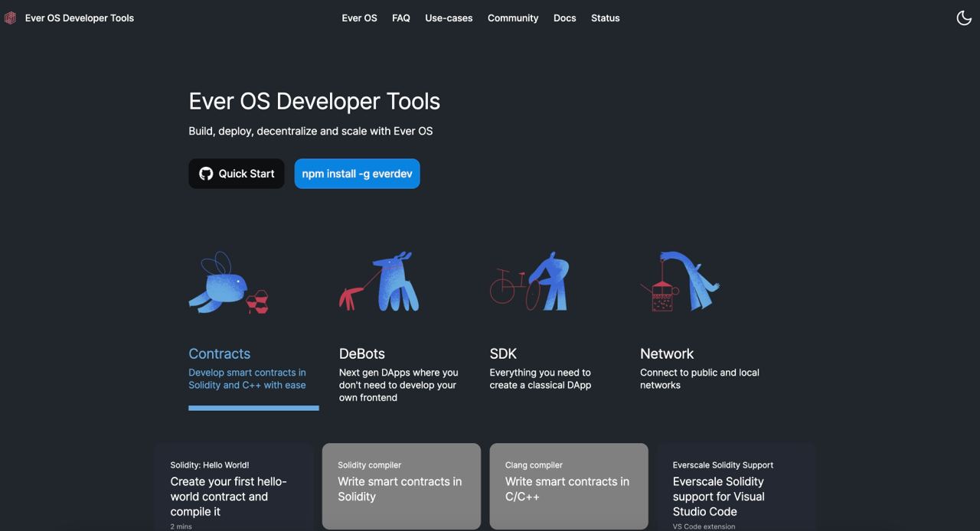Click the Network well illustration
Image resolution: width=980 pixels, height=531 pixels.
pos(680,282)
